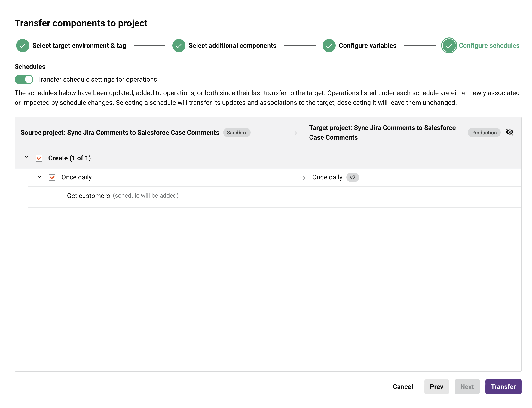The image size is (532, 408).
Task: Select the Configure schedules step label
Action: point(489,45)
